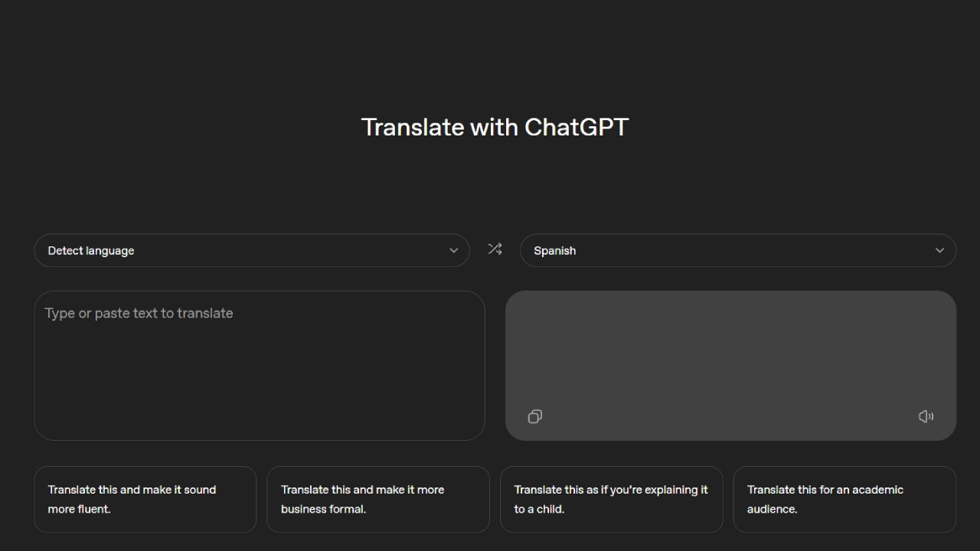Viewport: 980px width, 551px height.
Task: Play translation audio with speaker icon
Action: 926,416
